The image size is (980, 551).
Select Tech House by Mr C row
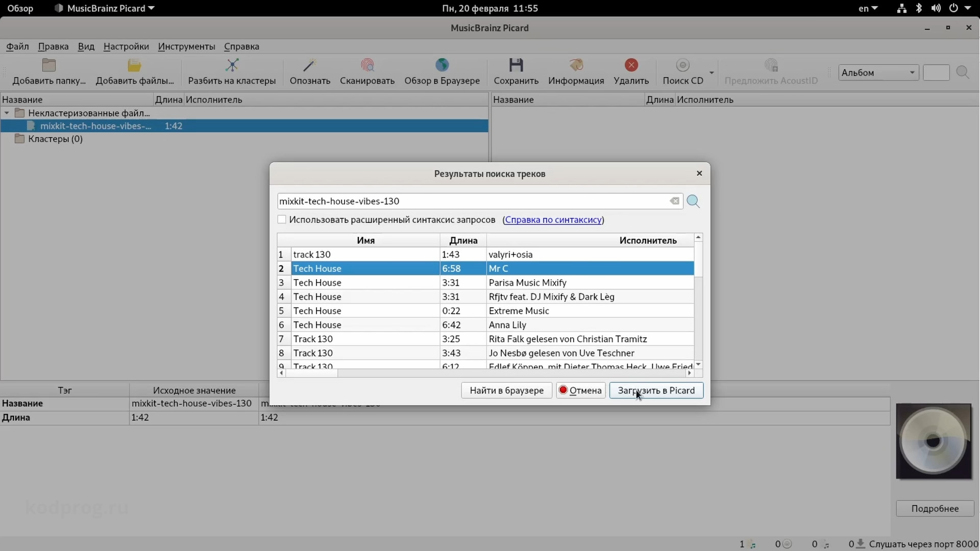coord(485,268)
